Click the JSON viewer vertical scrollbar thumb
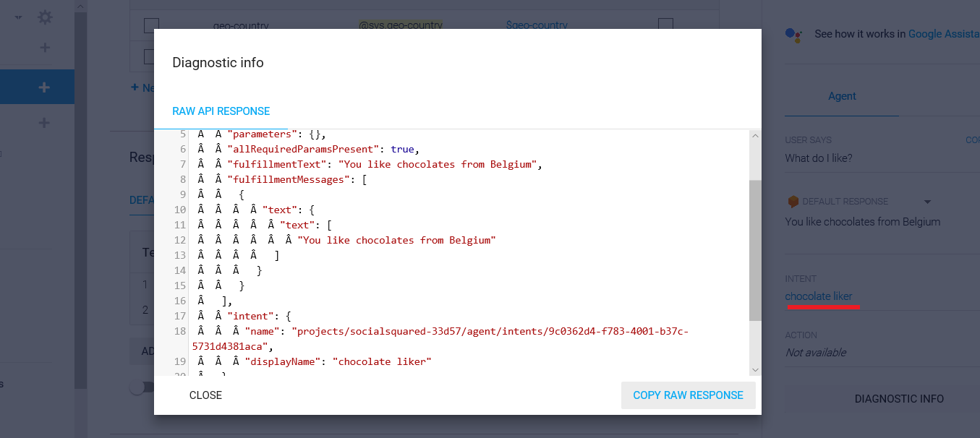This screenshot has height=438, width=980. [755, 249]
